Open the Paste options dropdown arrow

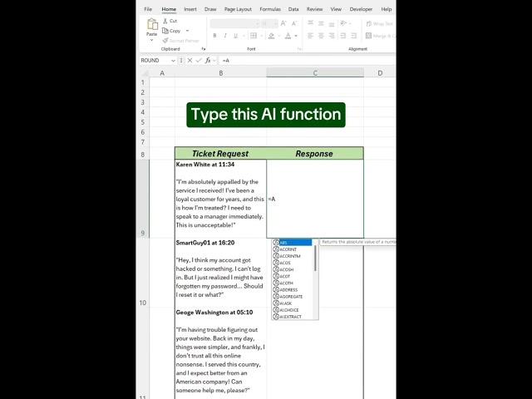151,40
